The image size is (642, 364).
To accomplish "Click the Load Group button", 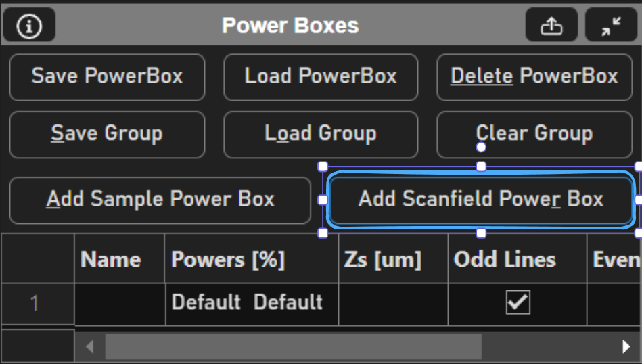I will (321, 134).
